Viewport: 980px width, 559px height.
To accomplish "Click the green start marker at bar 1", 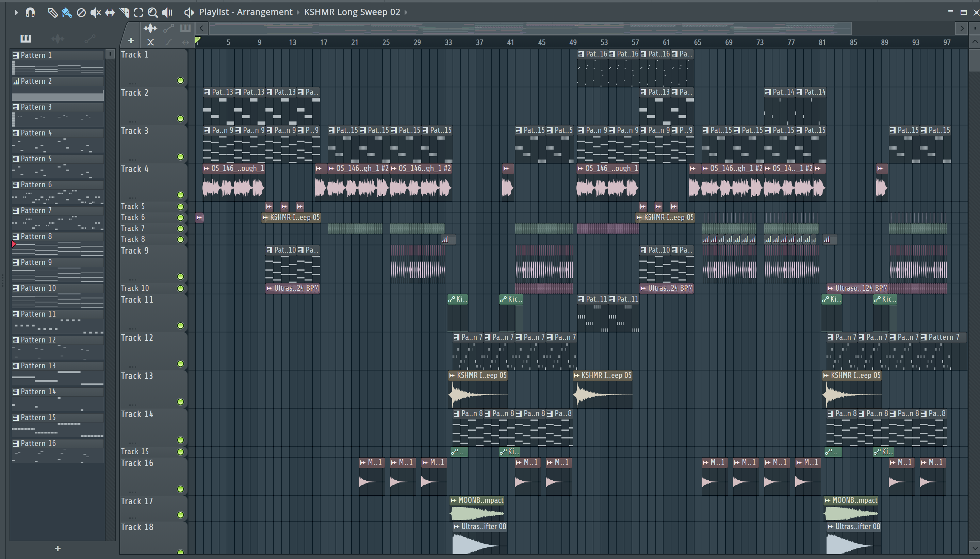I will [x=198, y=40].
